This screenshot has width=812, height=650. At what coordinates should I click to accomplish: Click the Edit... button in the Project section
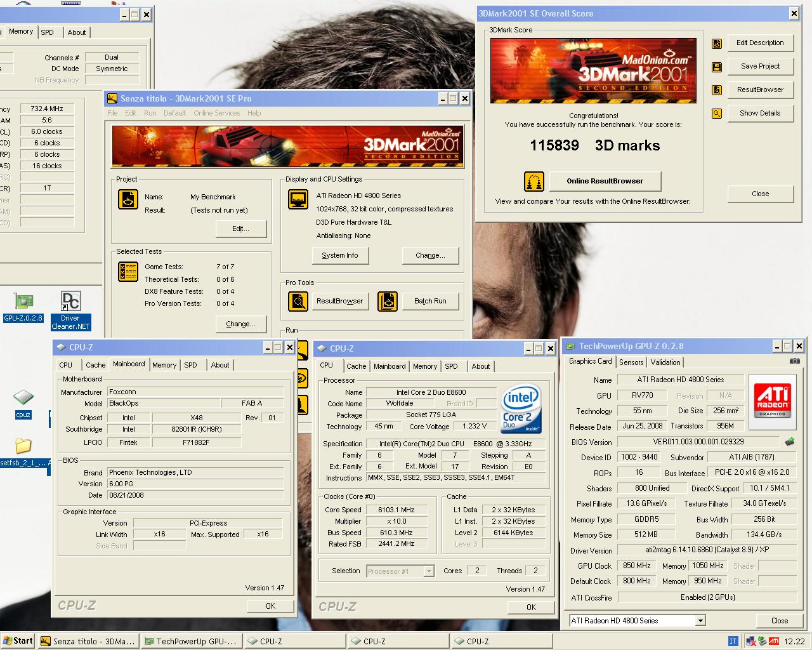pyautogui.click(x=240, y=229)
